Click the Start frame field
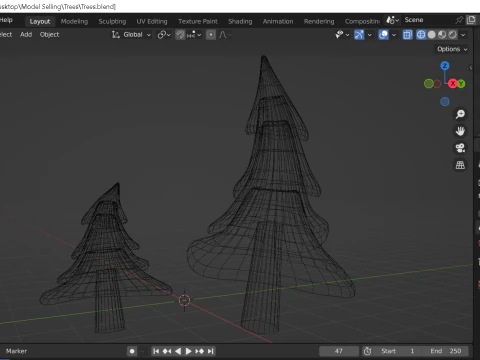 click(x=397, y=351)
